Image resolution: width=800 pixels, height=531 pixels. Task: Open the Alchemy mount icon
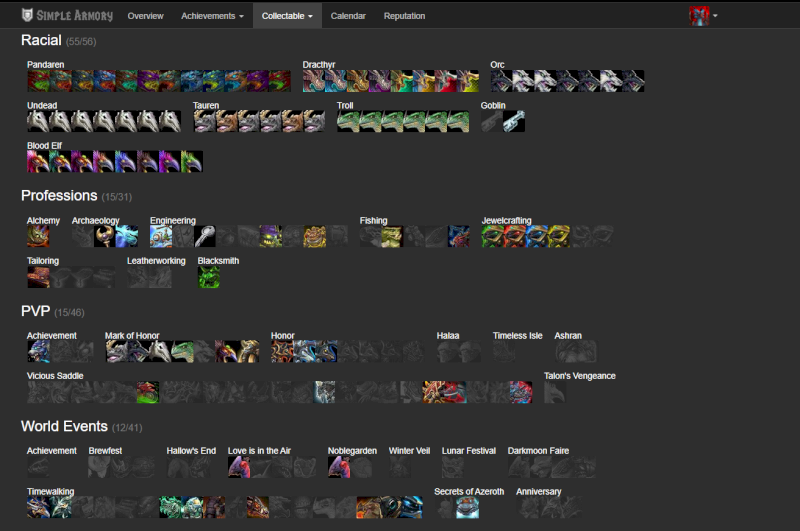coord(38,236)
